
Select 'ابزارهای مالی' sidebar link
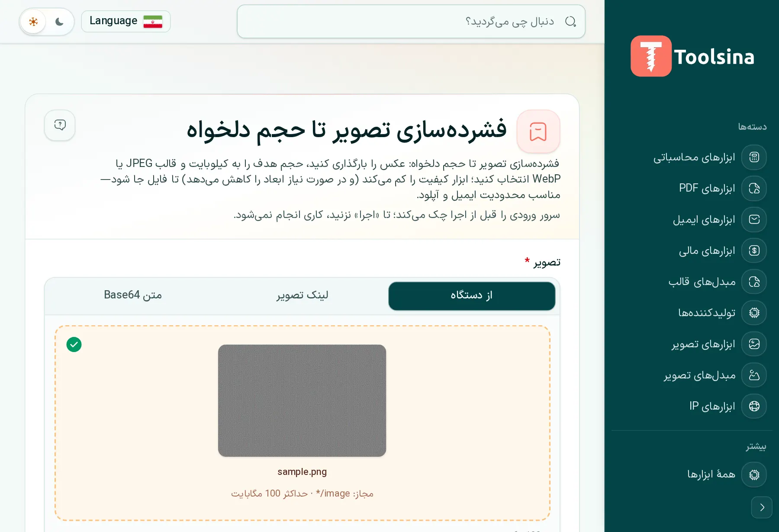coord(707,250)
